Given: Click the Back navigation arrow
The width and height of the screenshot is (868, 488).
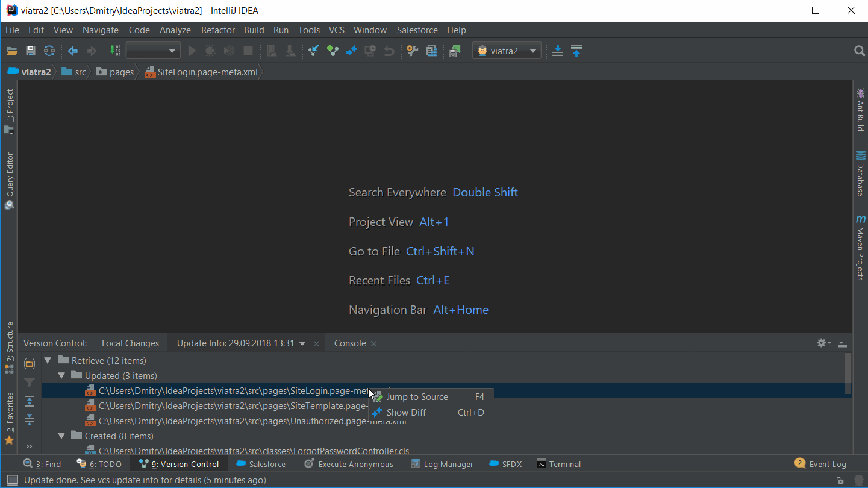Looking at the screenshot, I should point(73,51).
